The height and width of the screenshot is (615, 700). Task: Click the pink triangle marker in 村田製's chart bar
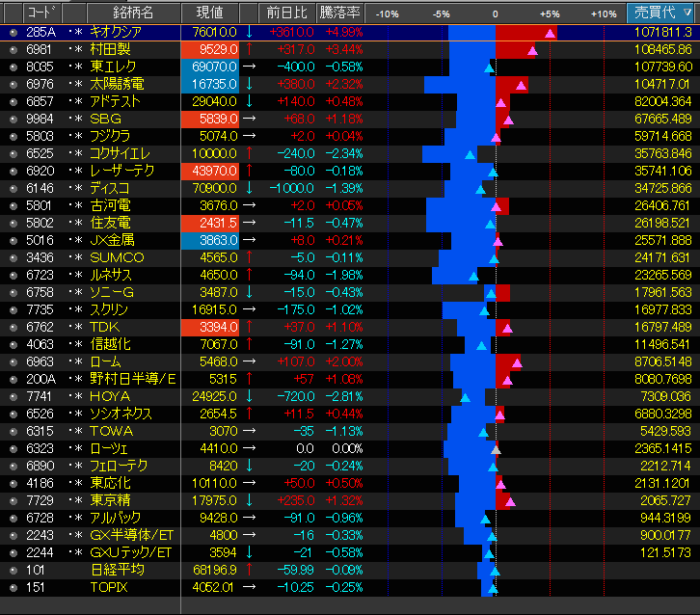532,50
